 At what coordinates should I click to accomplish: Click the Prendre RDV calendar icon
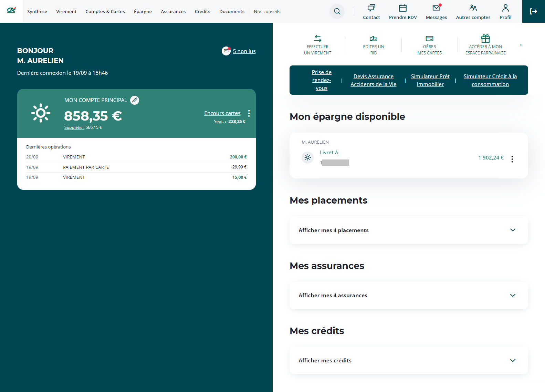point(402,8)
